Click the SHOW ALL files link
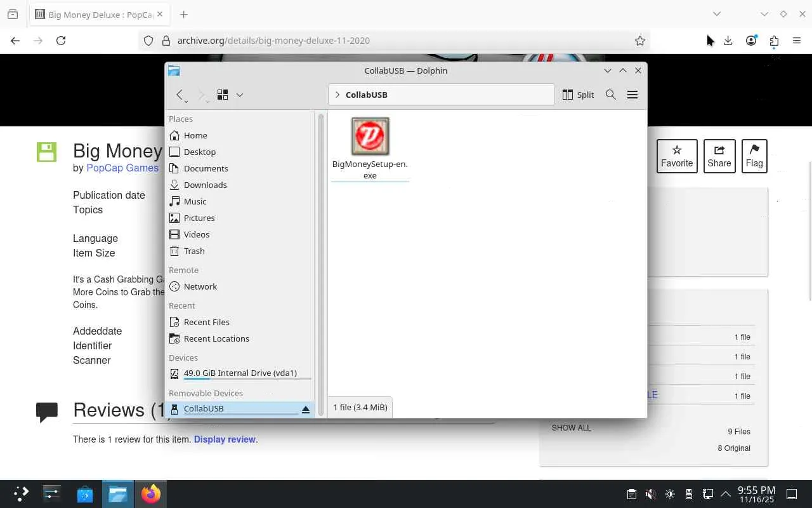 (x=572, y=428)
